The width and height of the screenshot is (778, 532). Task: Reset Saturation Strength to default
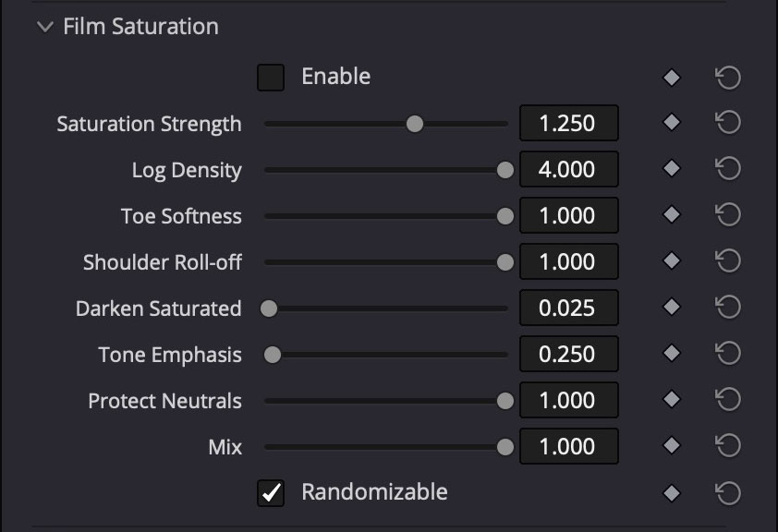click(x=728, y=123)
